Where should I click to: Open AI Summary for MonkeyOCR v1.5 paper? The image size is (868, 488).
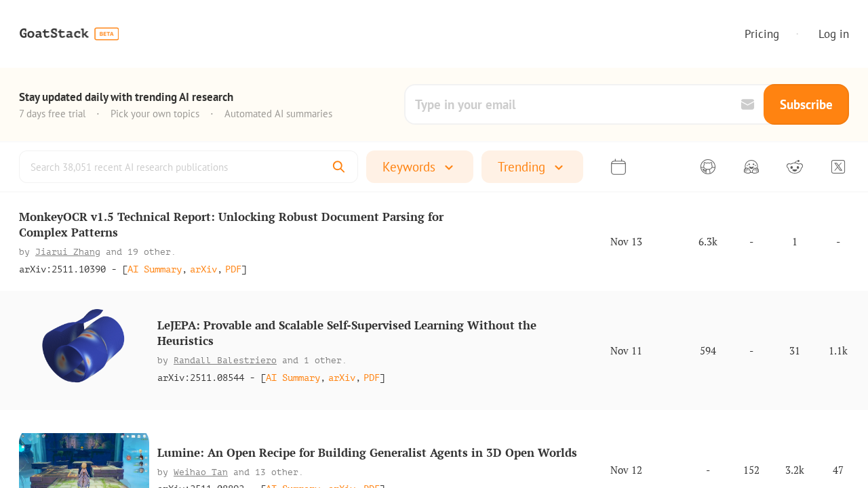point(155,270)
